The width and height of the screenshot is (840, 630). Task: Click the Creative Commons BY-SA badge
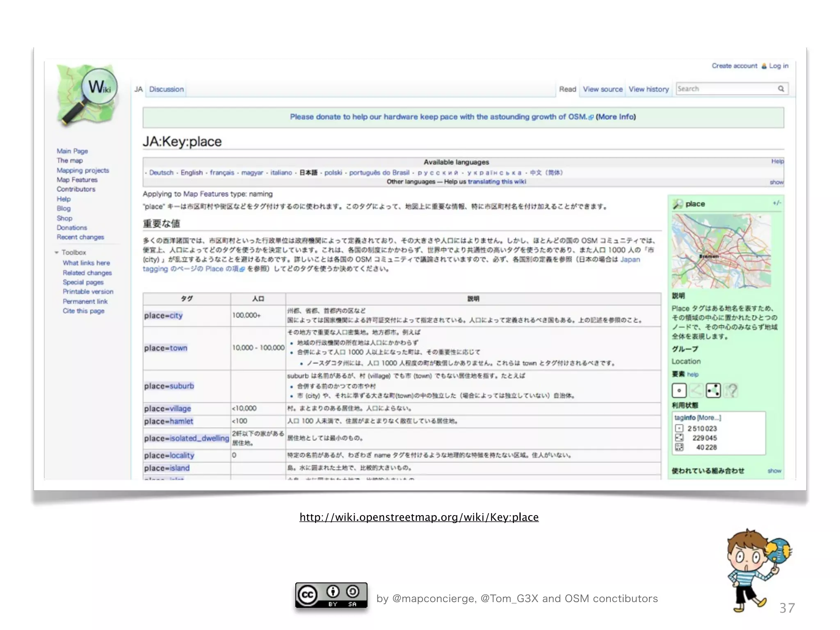[x=331, y=595]
